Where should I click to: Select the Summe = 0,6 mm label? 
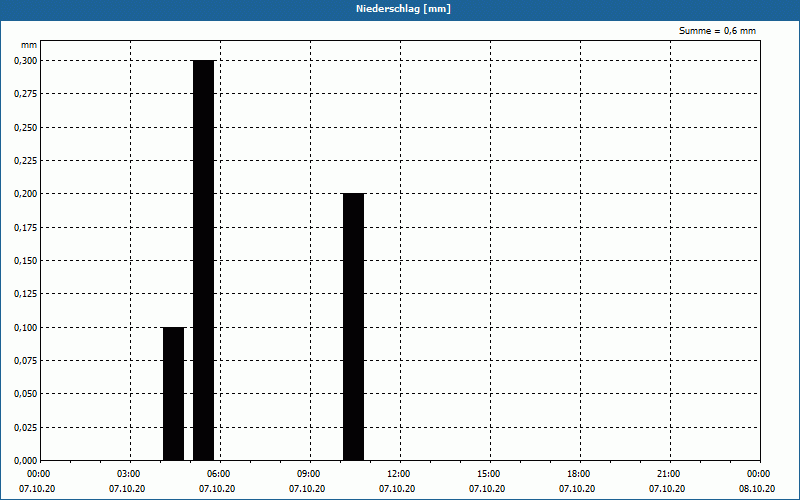coord(717,31)
